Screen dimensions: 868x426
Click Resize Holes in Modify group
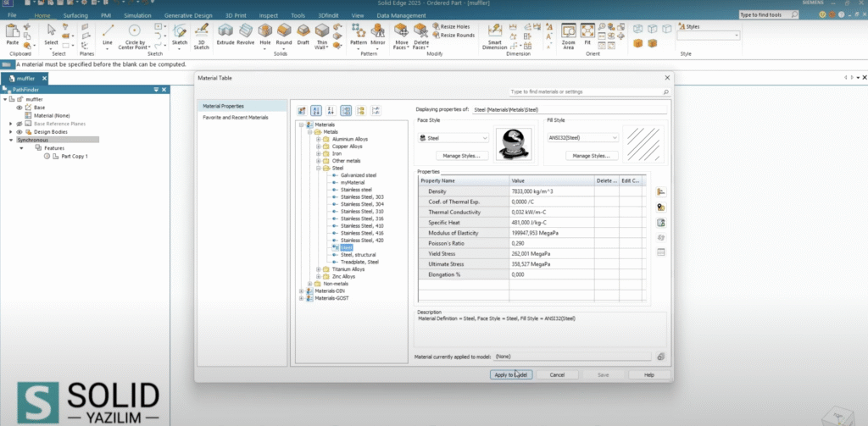pos(453,26)
